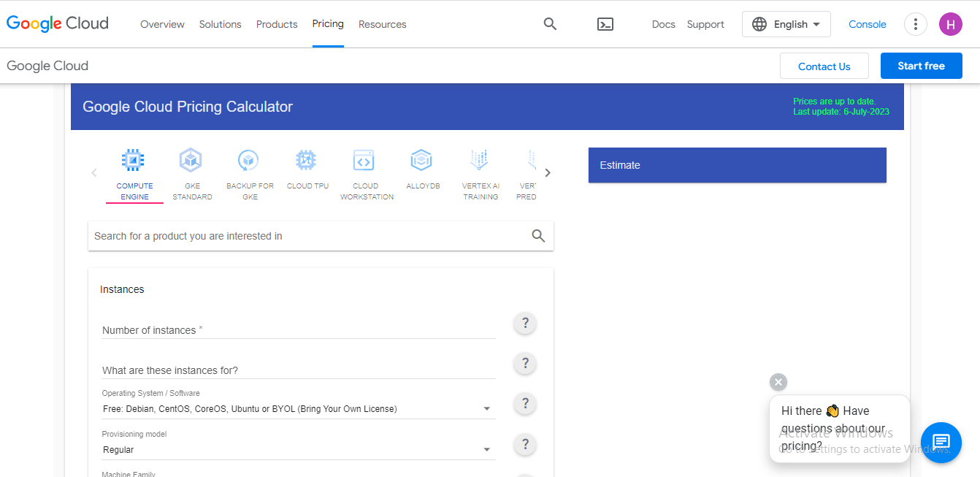This screenshot has width=980, height=477.
Task: Open help for Operating System / Software
Action: tap(525, 403)
